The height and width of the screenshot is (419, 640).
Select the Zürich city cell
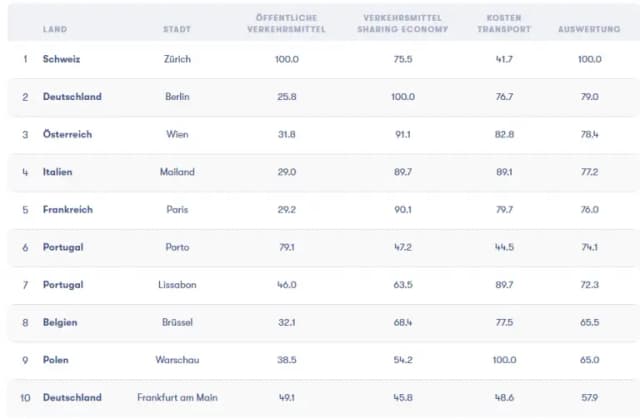coord(177,59)
